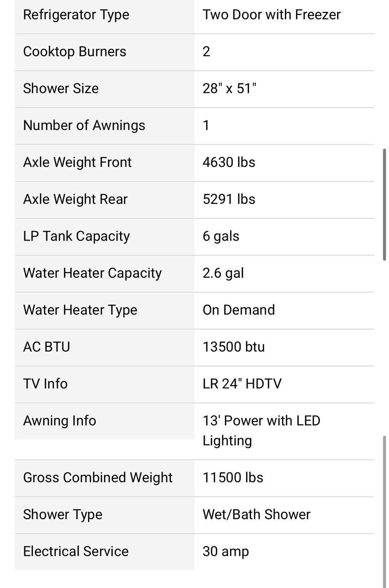Select the Number of Awnings label
Image resolution: width=389 pixels, height=588 pixels.
(84, 125)
